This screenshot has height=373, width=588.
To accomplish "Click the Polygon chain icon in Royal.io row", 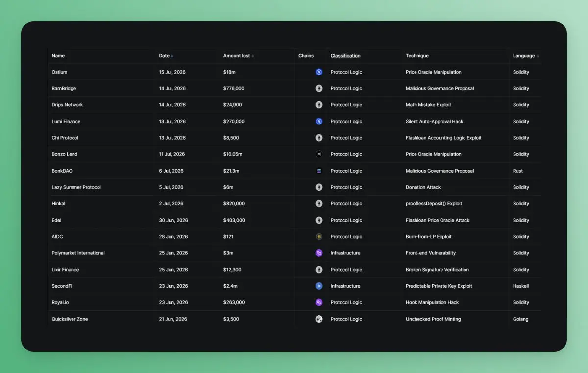I will [x=319, y=302].
